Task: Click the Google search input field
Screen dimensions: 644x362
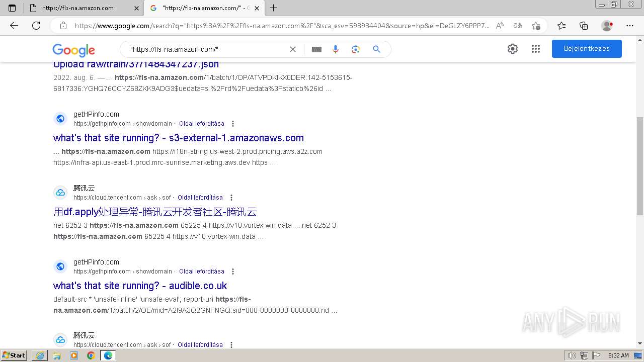Action: 206,49
